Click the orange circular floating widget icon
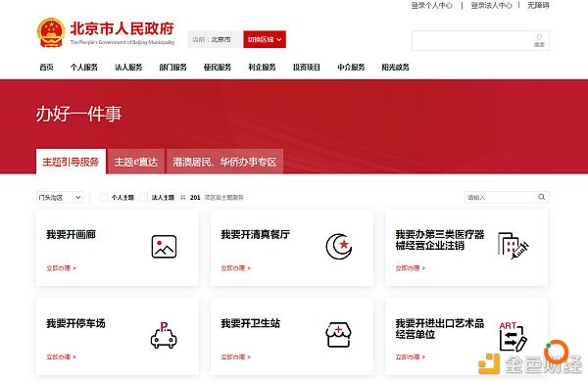 (556, 352)
